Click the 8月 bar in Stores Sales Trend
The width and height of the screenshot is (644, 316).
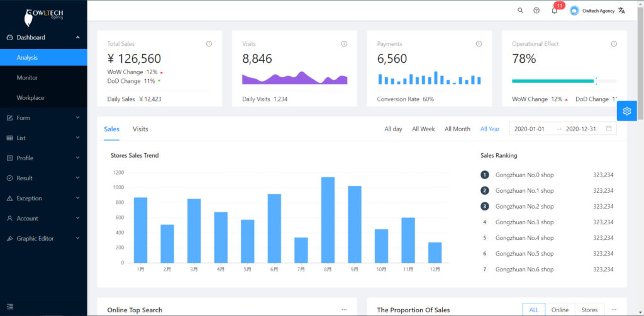[328, 220]
